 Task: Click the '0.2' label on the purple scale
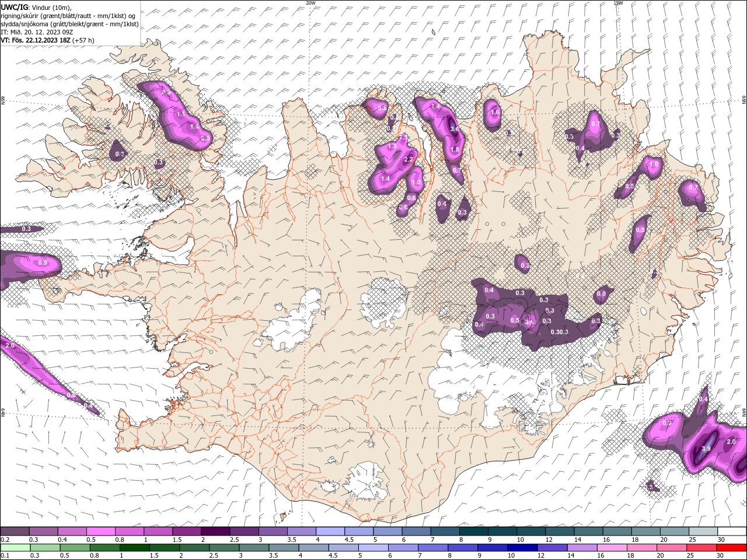tap(5, 540)
